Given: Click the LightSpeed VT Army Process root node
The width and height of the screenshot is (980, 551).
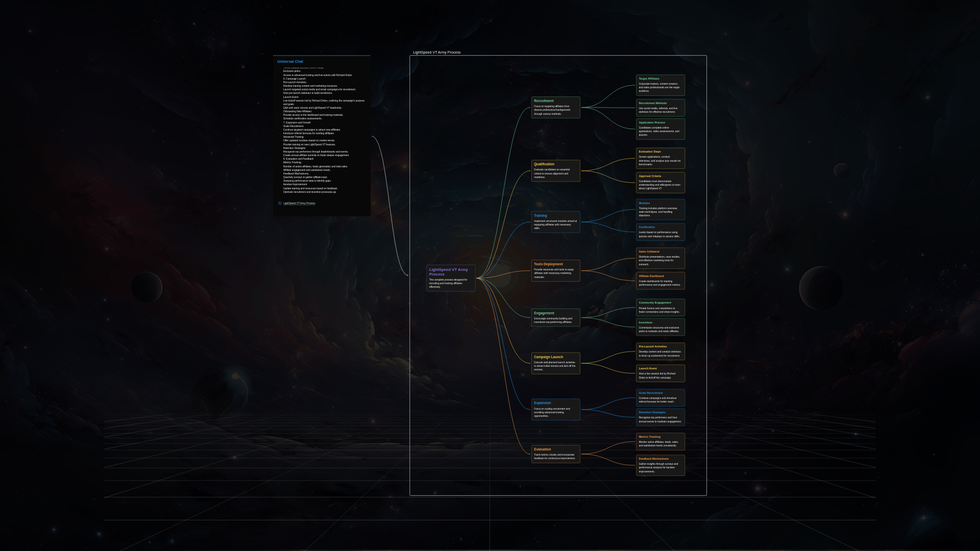Looking at the screenshot, I should pos(451,278).
